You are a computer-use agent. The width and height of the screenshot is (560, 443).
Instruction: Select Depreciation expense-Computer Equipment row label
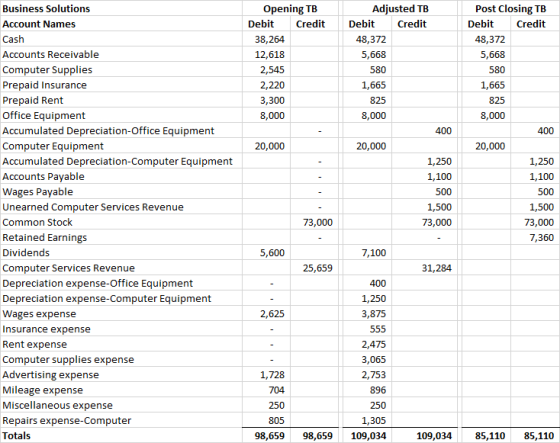click(x=107, y=298)
